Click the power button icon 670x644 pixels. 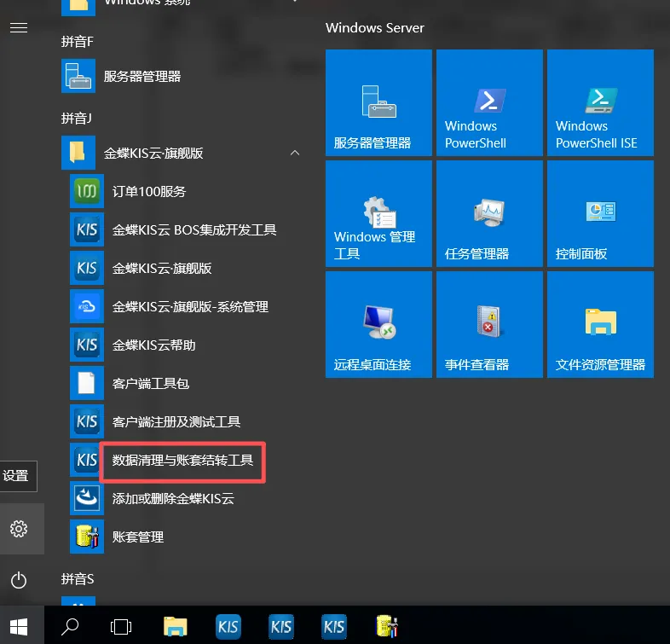pyautogui.click(x=19, y=580)
